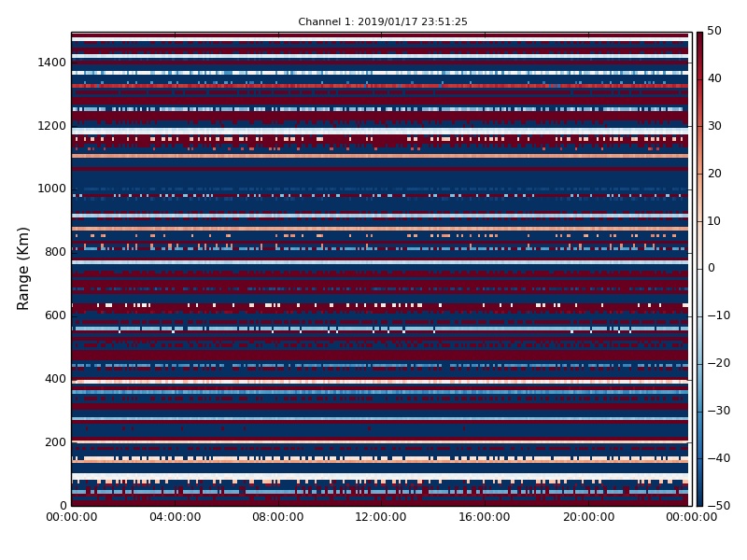Viewport: 747px width, 560px height.
Task: Click the 1400 range tick label
Action: point(52,63)
